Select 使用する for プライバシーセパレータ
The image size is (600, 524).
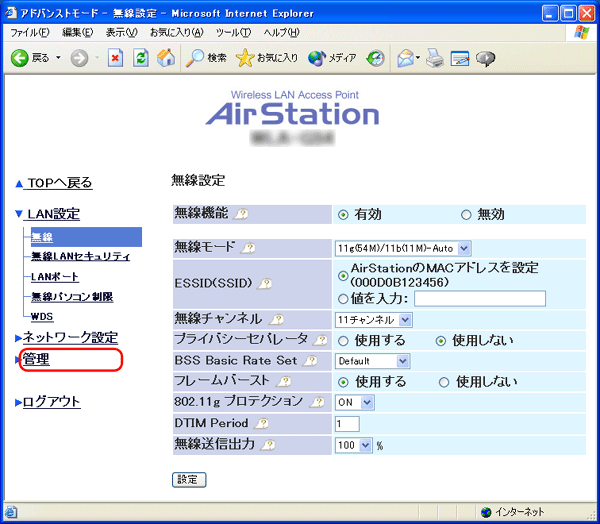coord(344,340)
